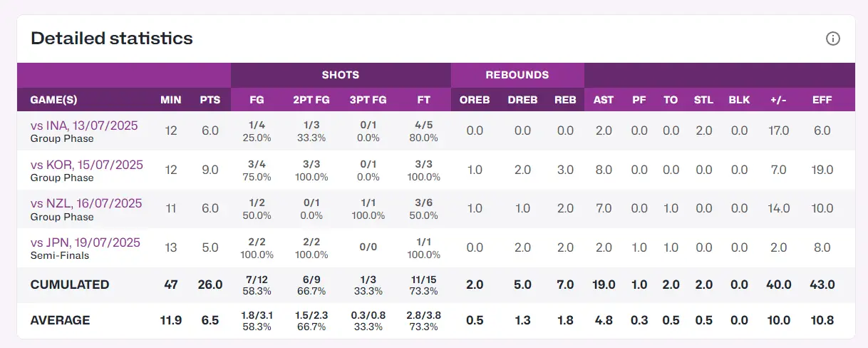The image size is (868, 348).
Task: Open the vs NZL, 16/07/2025 game link
Action: [86, 203]
